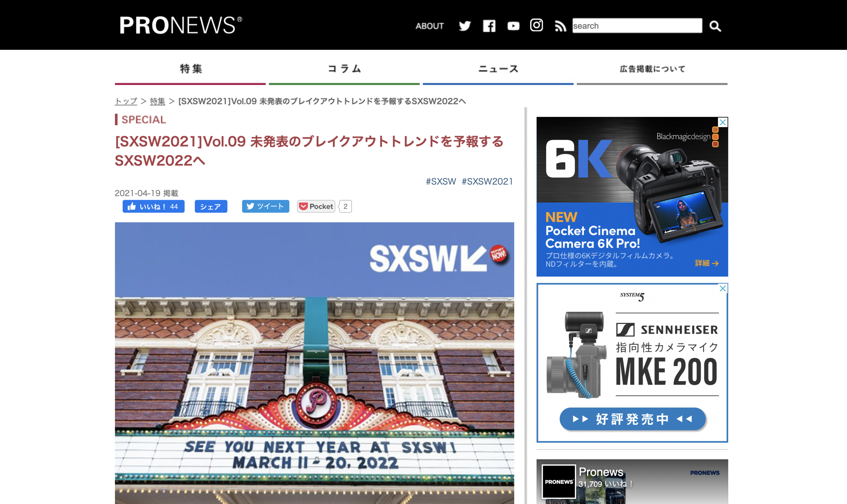
Task: Open the ABOUT page
Action: 430,26
